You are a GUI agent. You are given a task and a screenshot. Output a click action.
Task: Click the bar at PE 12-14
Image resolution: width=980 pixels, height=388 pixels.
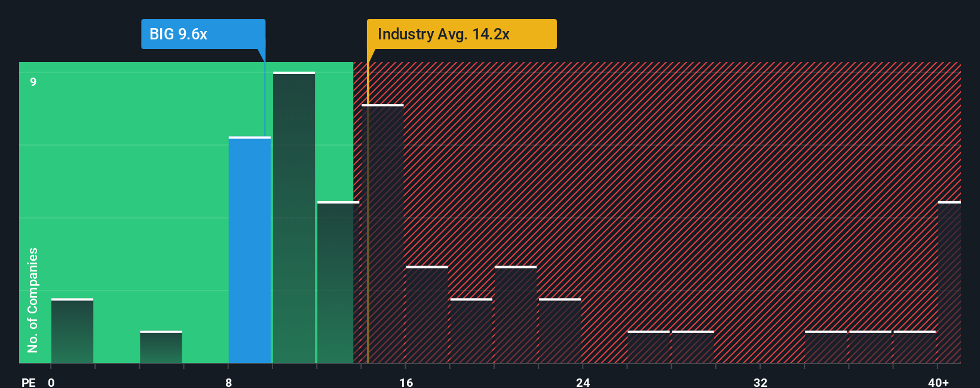point(338,282)
